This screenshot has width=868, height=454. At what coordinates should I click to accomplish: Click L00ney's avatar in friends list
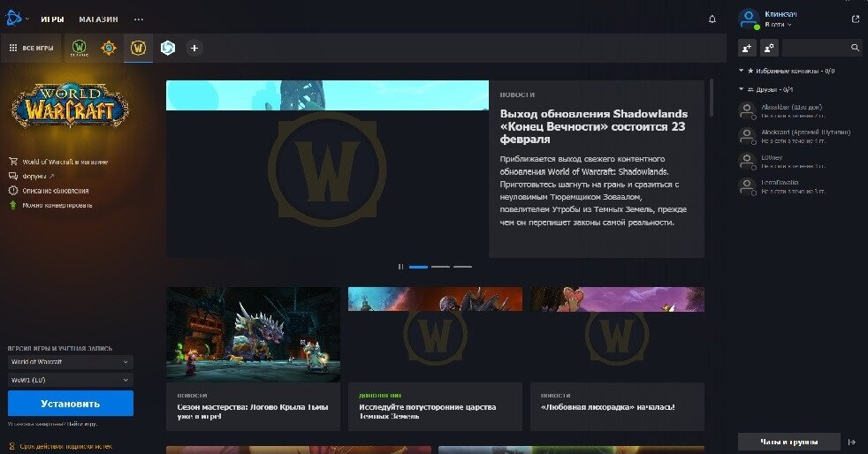(747, 162)
